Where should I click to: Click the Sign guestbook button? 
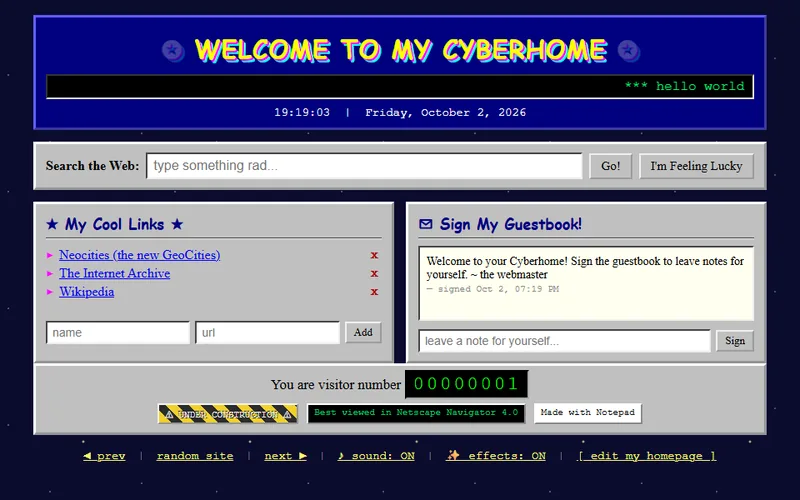(x=735, y=341)
